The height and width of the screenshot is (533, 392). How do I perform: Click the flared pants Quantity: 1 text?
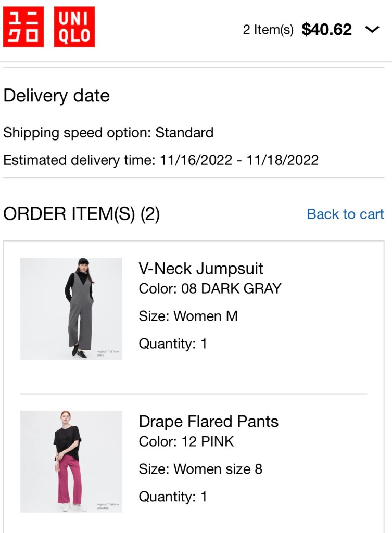pos(173,497)
